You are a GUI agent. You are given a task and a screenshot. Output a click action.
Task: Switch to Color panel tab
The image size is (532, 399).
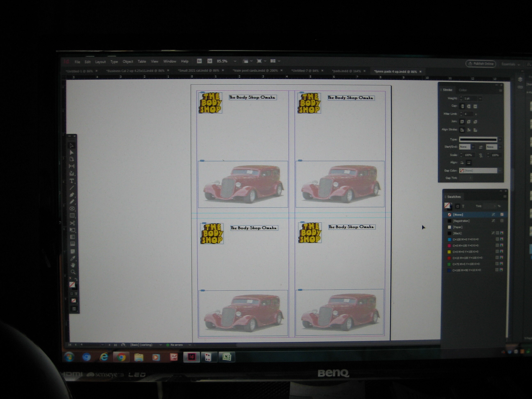(x=462, y=90)
